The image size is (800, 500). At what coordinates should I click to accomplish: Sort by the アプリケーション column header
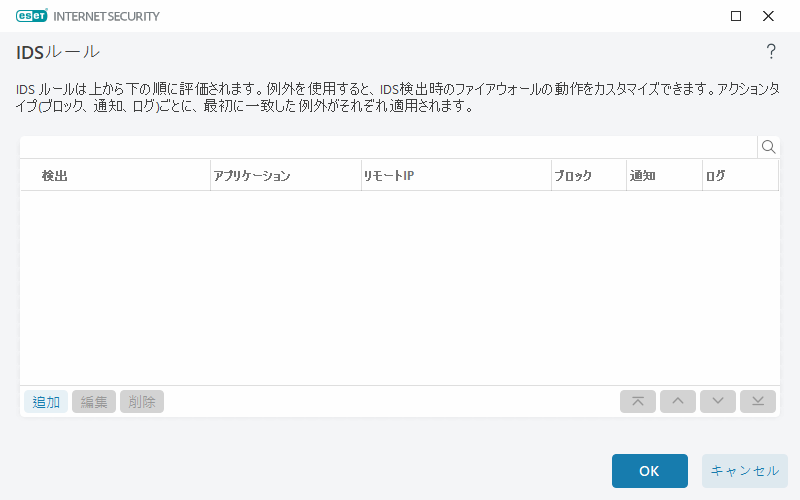pos(286,176)
